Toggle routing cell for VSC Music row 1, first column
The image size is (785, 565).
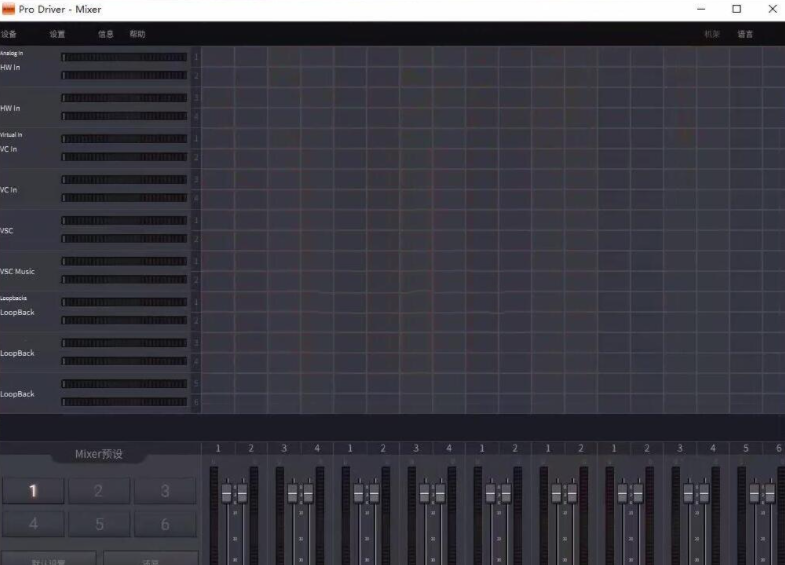point(218,261)
